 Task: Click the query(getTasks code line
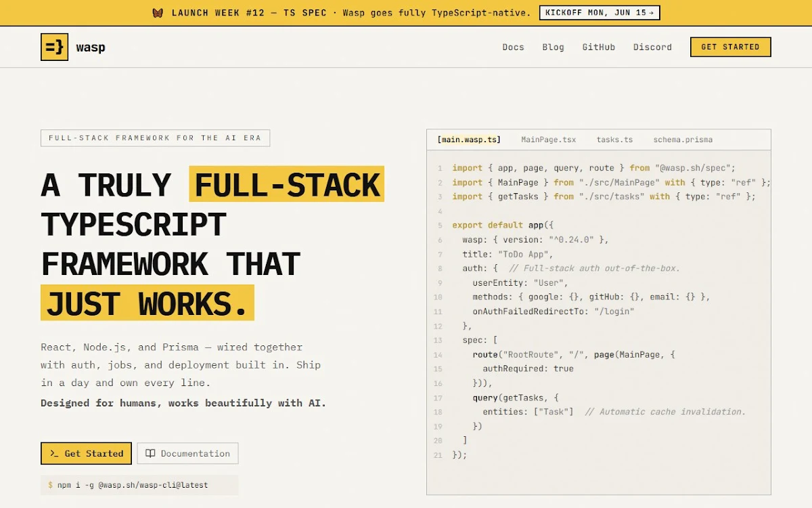515,397
